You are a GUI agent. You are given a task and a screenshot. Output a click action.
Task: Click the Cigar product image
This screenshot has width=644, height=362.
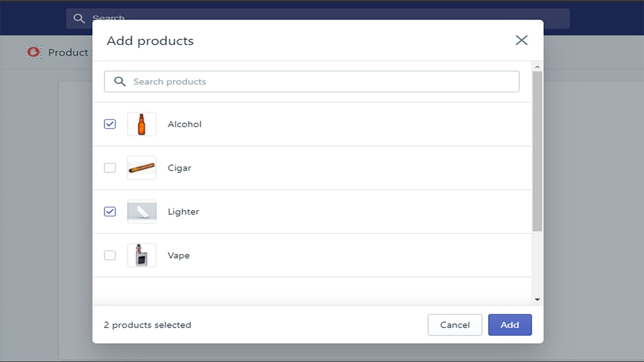[x=141, y=167]
